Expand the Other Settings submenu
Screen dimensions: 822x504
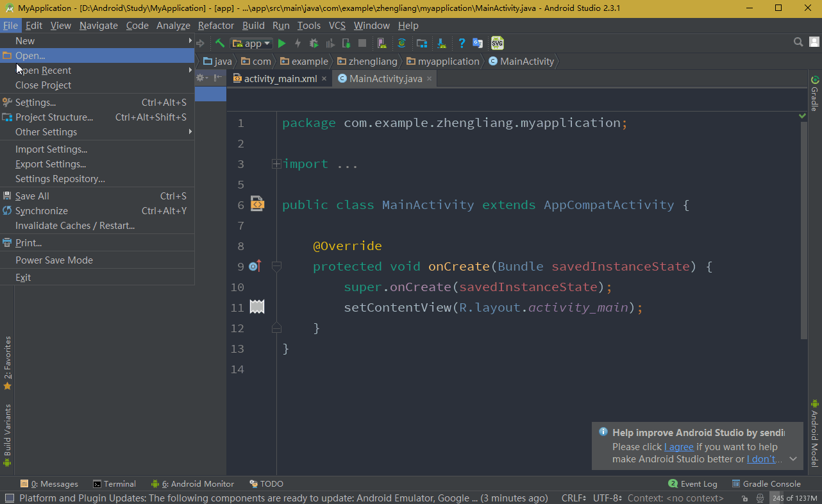97,131
